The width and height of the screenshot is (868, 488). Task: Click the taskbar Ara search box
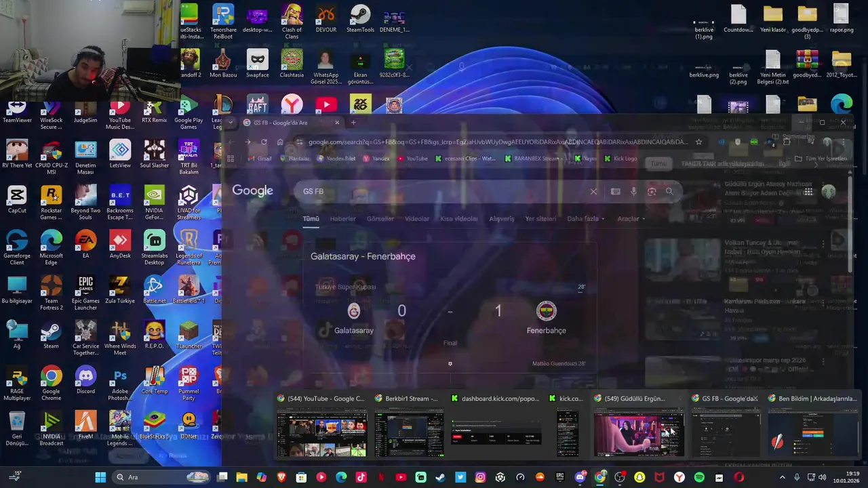161,477
